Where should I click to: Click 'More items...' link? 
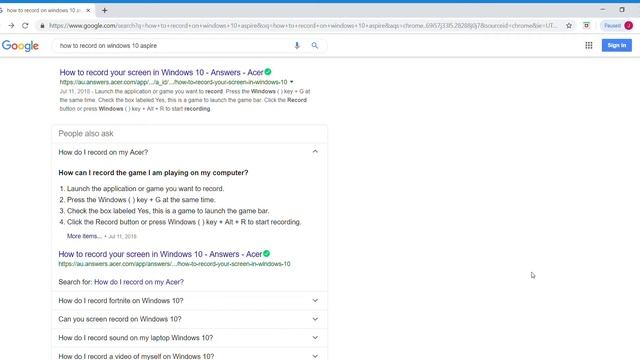(x=84, y=236)
